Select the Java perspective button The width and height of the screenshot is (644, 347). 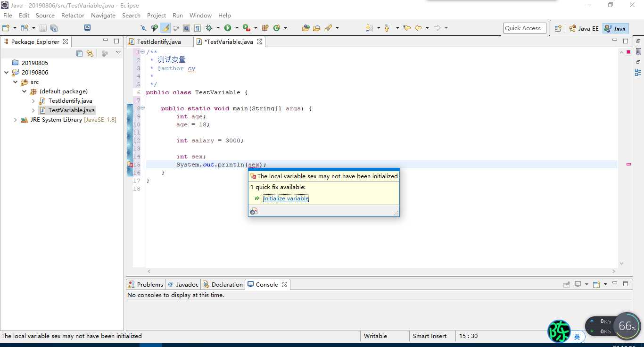click(x=616, y=29)
